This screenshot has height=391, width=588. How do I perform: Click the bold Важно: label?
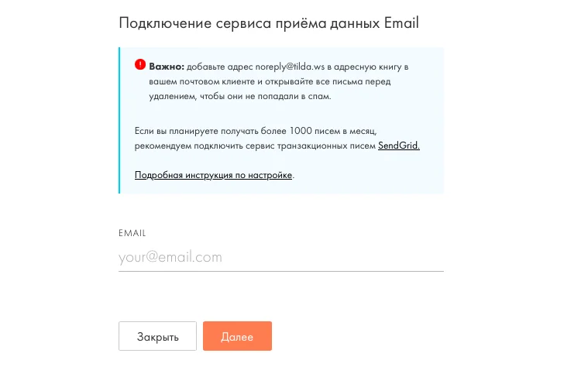pyautogui.click(x=167, y=67)
